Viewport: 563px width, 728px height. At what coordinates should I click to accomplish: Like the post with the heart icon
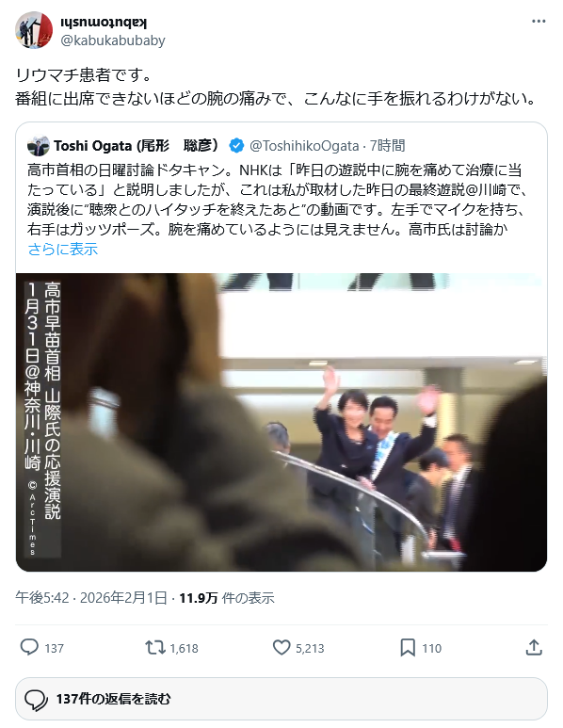point(281,647)
